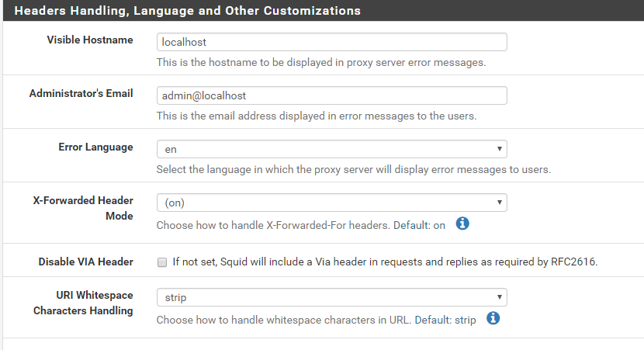Click the info icon for X-Forwarded-For default
This screenshot has height=350, width=644.
[462, 224]
